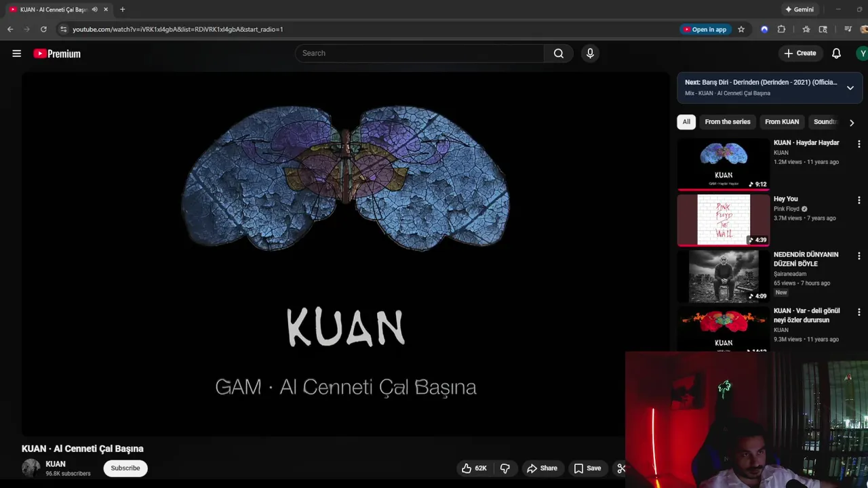Open the tab search side icon
This screenshot has height=488, width=868.
pyautogui.click(x=823, y=29)
